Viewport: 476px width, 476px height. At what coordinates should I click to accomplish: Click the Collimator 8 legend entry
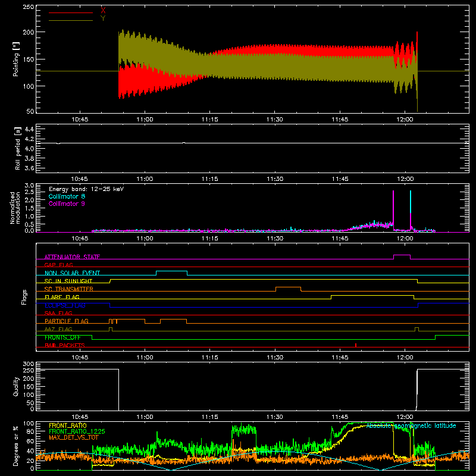tap(67, 196)
